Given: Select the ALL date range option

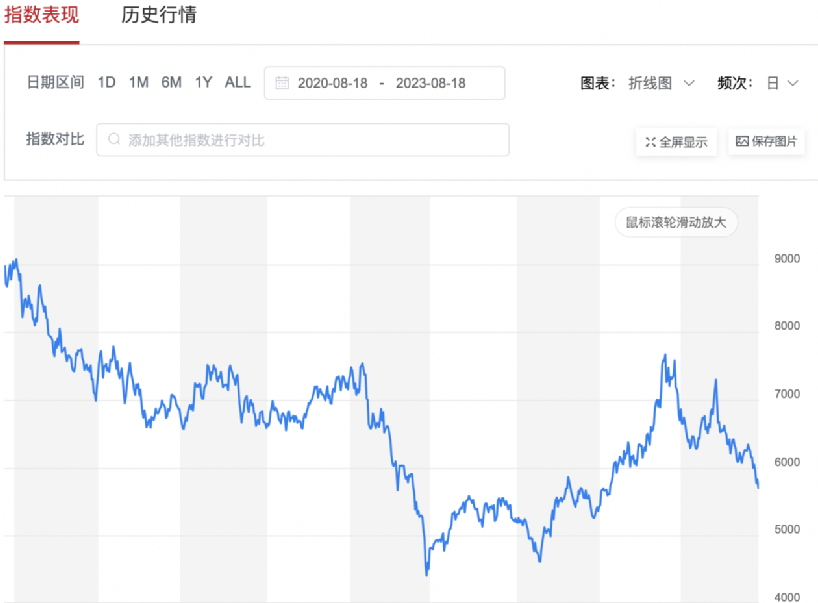Looking at the screenshot, I should click(237, 83).
